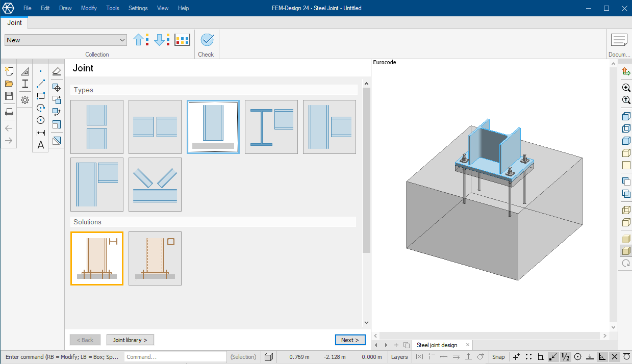Image resolution: width=632 pixels, height=364 pixels.
Task: Toggle the orthogonal mode button
Action: tap(541, 357)
